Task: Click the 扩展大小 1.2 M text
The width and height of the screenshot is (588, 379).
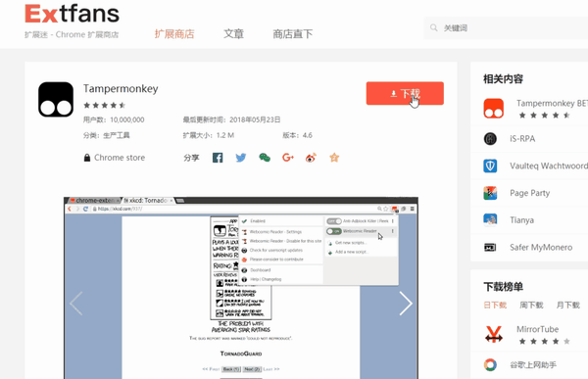Action: (x=209, y=135)
